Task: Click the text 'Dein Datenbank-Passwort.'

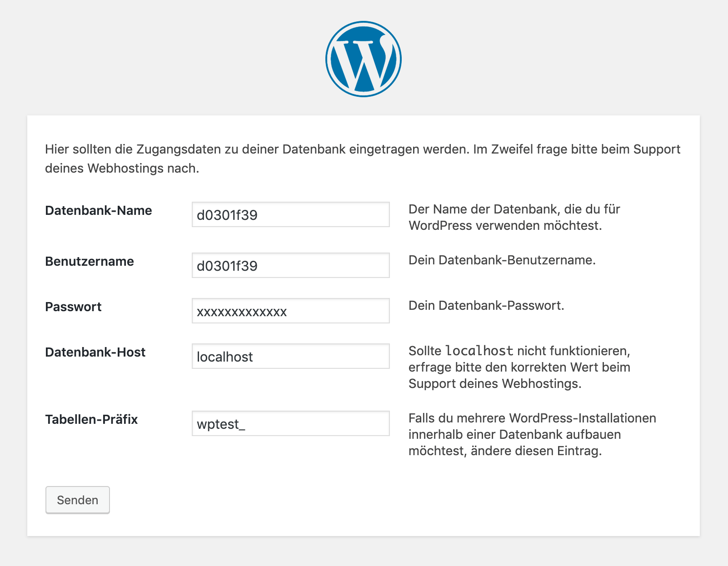Action: (486, 306)
